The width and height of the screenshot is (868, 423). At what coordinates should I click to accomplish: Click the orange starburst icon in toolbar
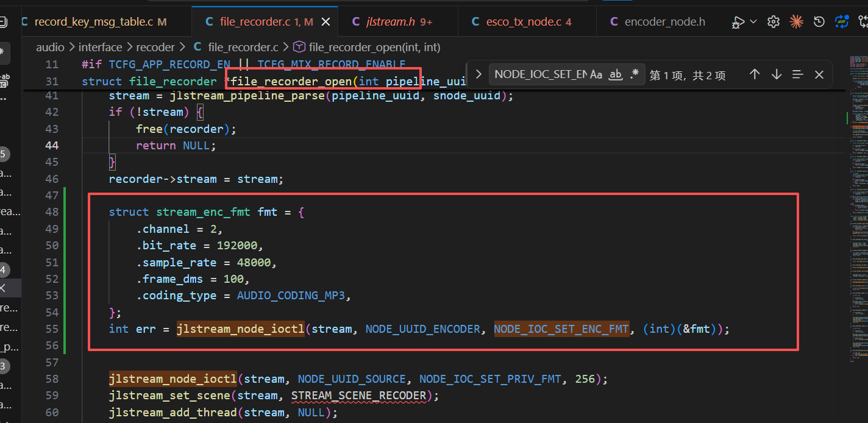pos(797,22)
